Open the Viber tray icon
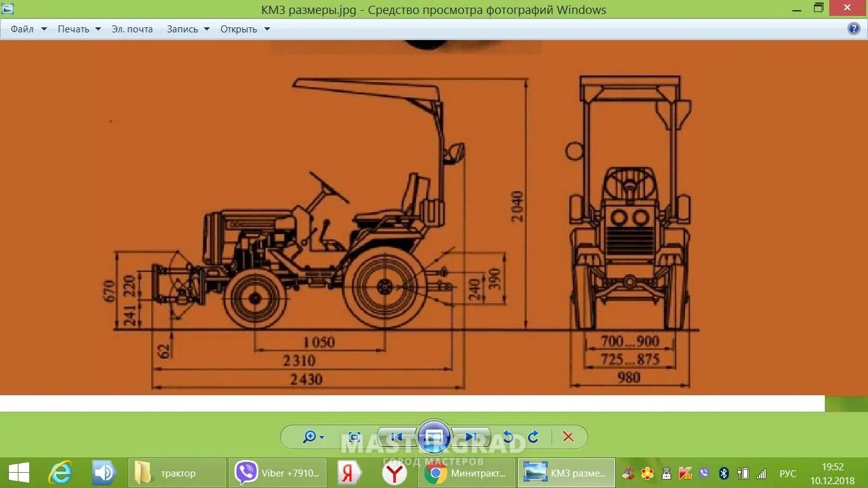Viewport: 868px width, 488px height. (704, 473)
